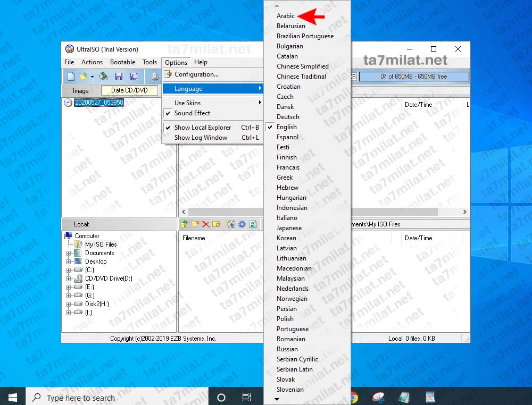
Task: Toggle the Sound Effect option
Action: (213, 113)
